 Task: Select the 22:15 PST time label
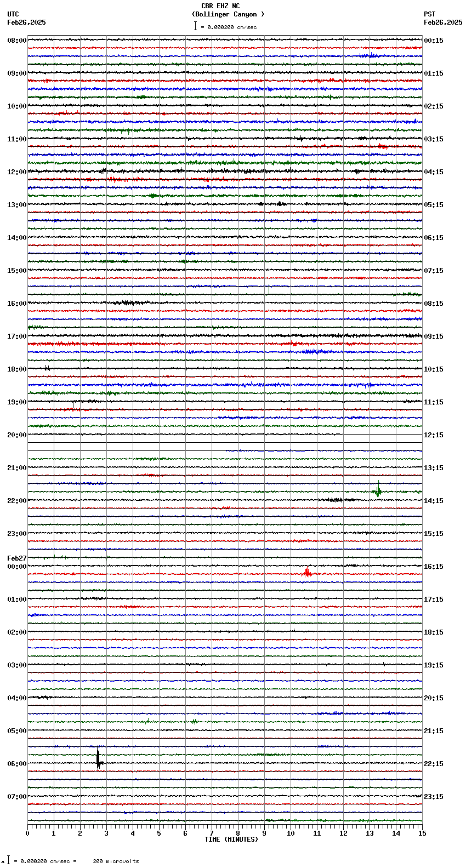434,764
